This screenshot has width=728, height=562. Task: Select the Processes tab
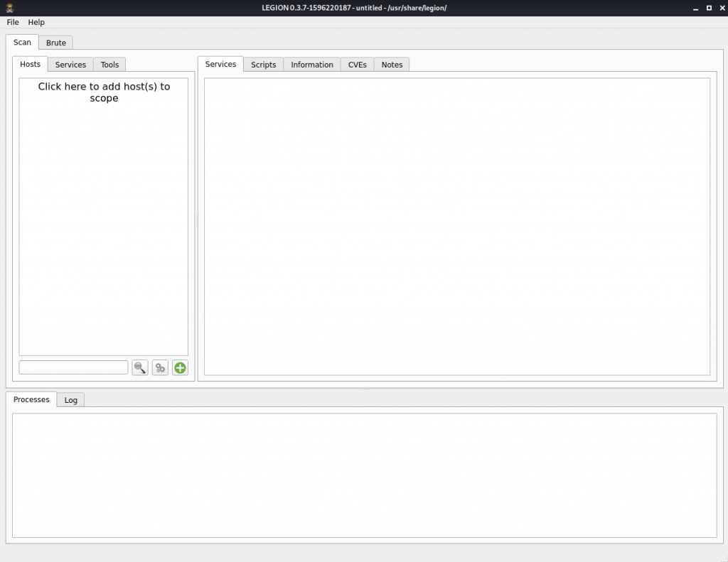[31, 399]
